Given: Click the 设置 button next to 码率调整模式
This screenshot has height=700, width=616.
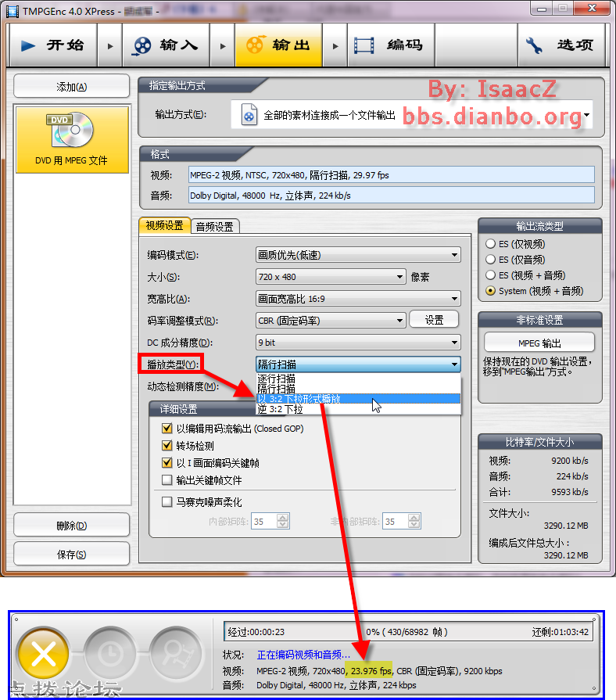Looking at the screenshot, I should 434,320.
